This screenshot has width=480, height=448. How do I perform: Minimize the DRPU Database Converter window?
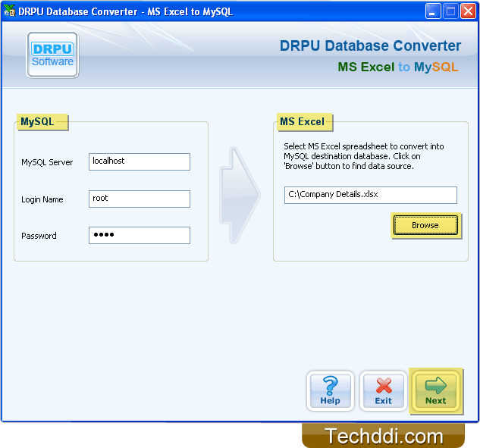[x=433, y=11]
